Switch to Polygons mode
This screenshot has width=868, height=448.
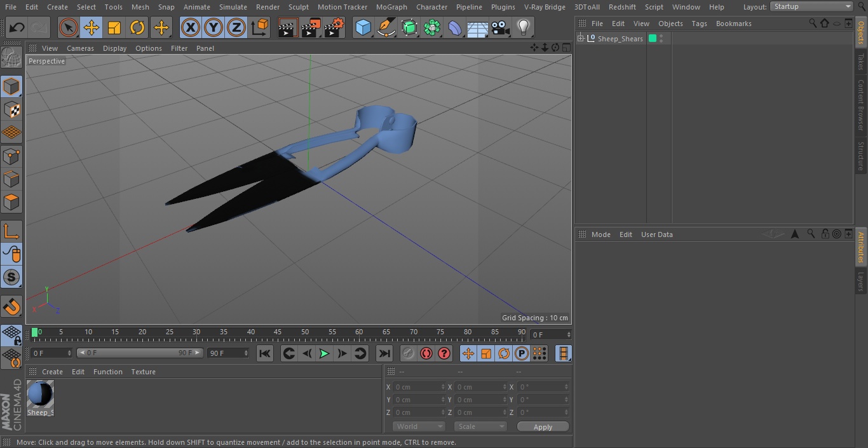[x=11, y=202]
